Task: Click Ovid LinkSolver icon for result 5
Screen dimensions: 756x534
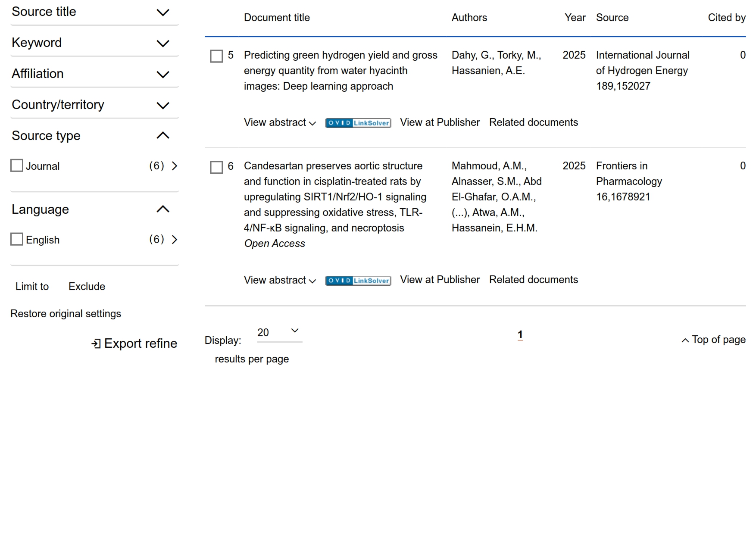Action: pos(358,123)
